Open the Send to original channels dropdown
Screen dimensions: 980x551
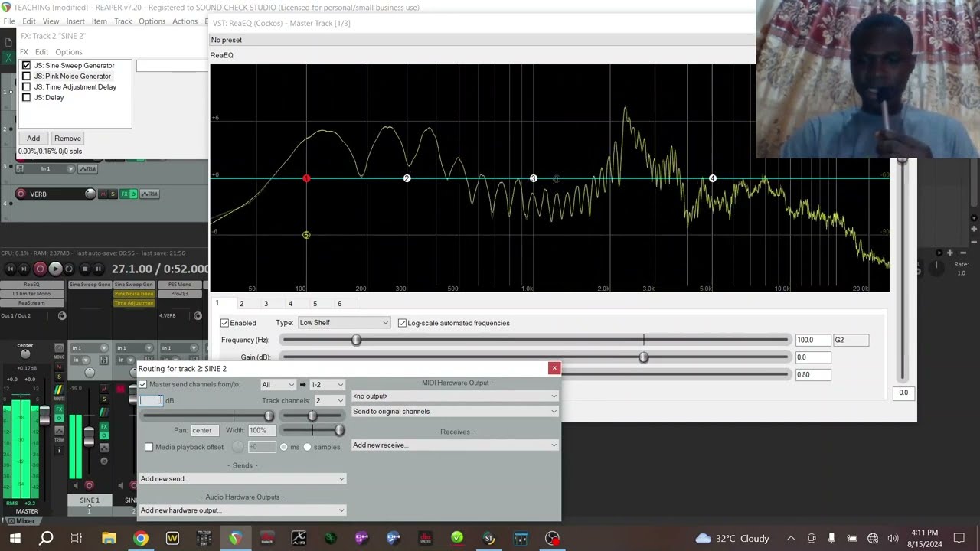(x=454, y=412)
